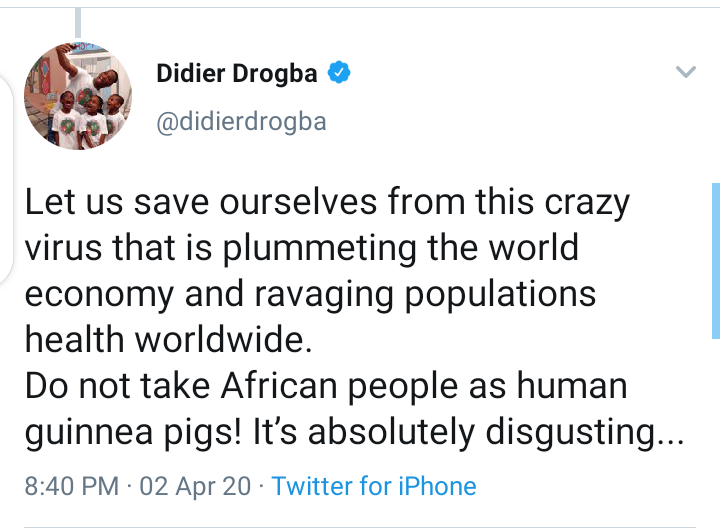This screenshot has width=720, height=531.
Task: Click the word "crazy" in the tweet
Action: tap(588, 203)
